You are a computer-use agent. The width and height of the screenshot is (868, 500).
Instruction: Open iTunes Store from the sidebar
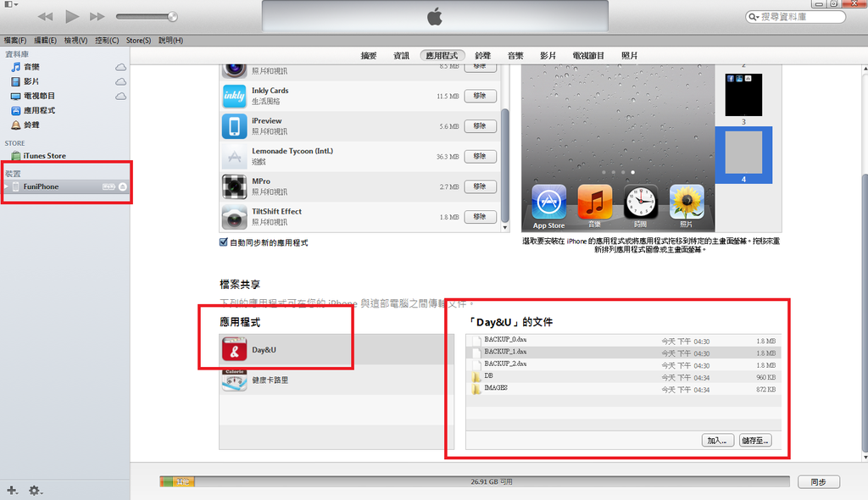44,156
